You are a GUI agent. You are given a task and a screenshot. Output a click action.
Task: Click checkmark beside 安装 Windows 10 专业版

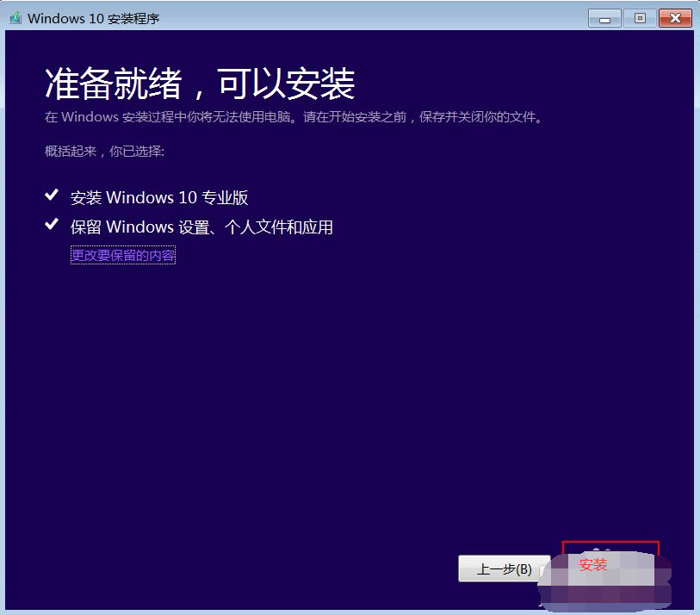[x=52, y=195]
